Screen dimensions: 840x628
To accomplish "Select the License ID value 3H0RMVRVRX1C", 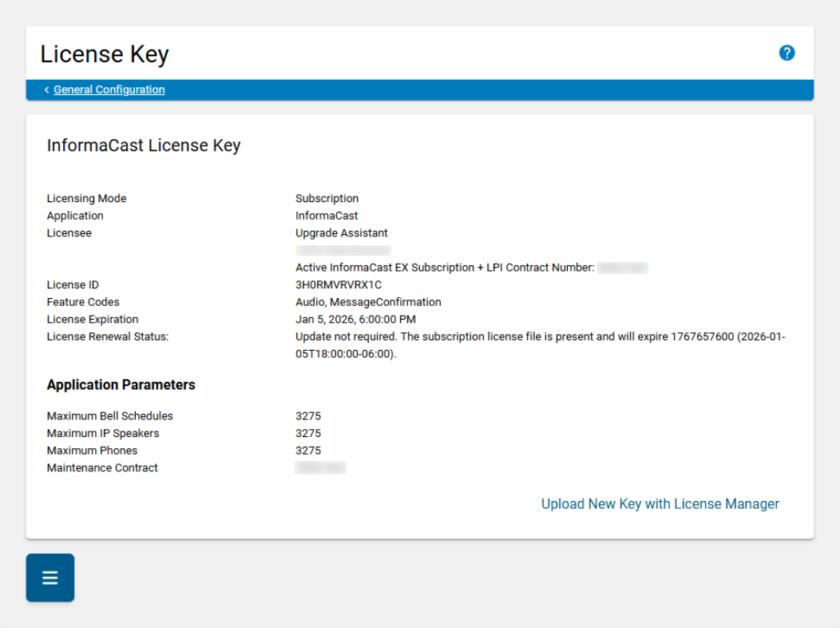I will pos(339,285).
